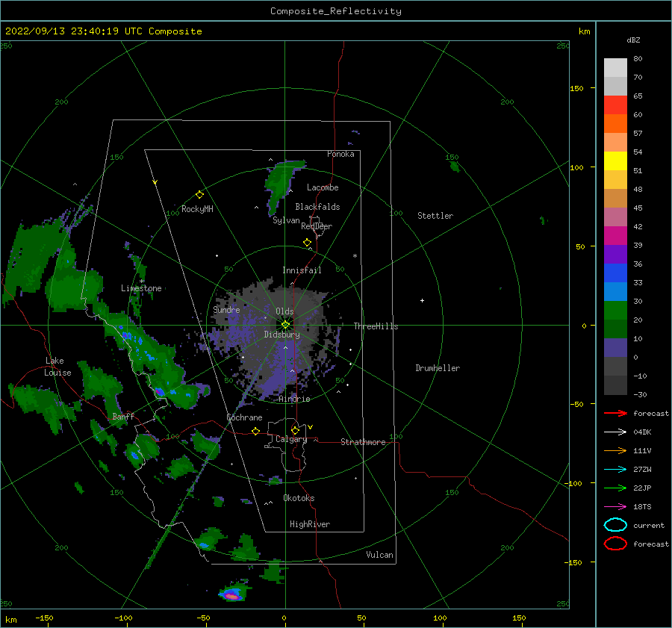
Task: Click the Stettler town label
Action: click(x=435, y=216)
